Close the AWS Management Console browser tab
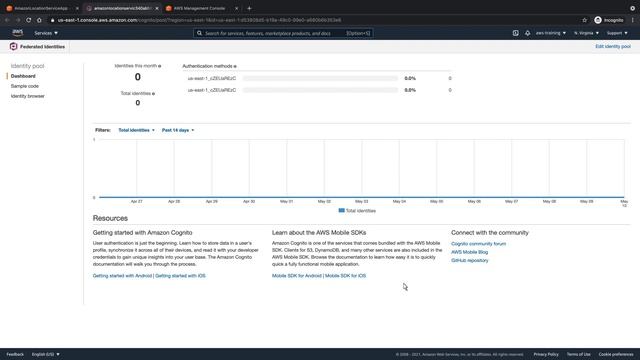 [x=236, y=8]
